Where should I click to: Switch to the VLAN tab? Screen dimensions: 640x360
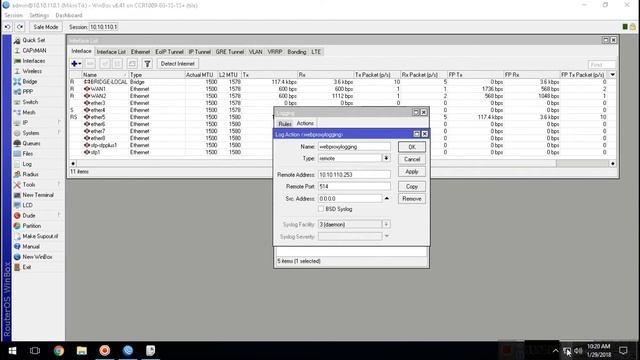click(256, 52)
